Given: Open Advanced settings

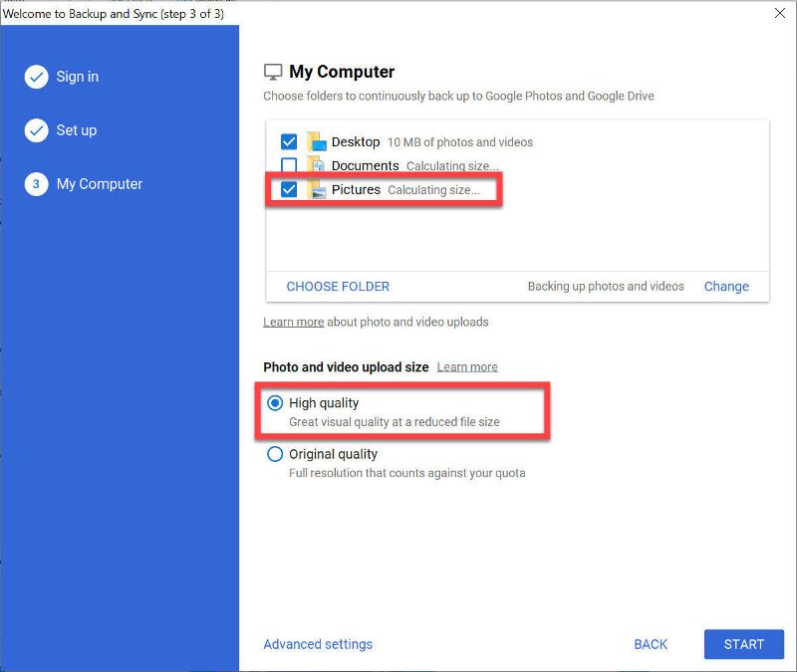Looking at the screenshot, I should click(318, 644).
